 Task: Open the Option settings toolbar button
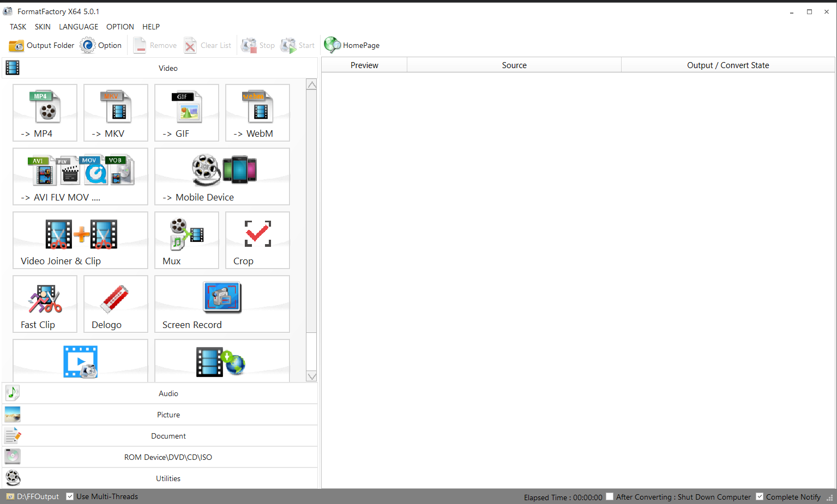pyautogui.click(x=101, y=45)
